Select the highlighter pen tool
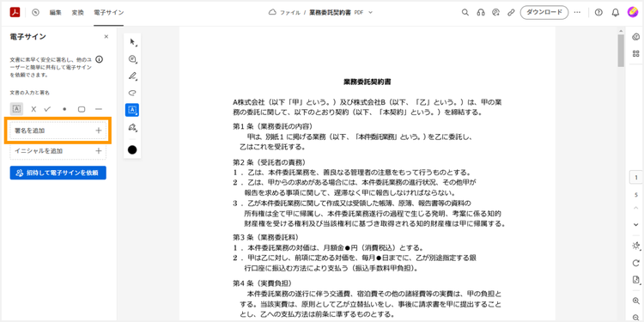The width and height of the screenshot is (644, 322). 132,76
